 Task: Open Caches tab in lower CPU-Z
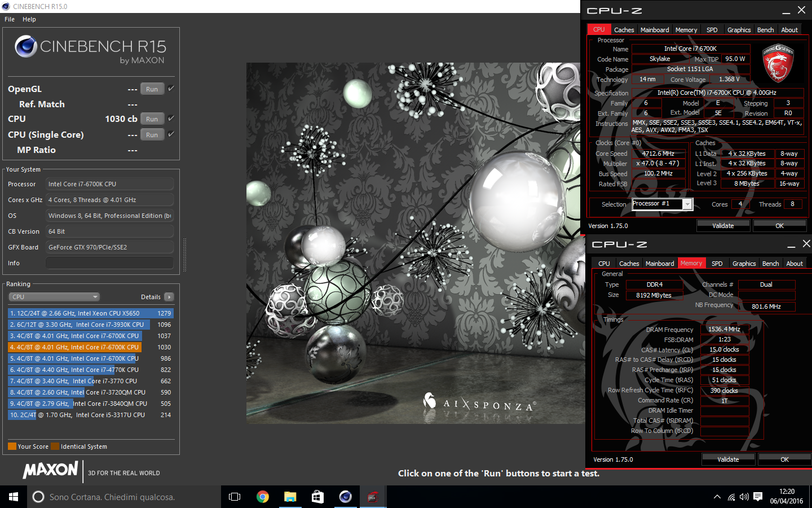(629, 264)
